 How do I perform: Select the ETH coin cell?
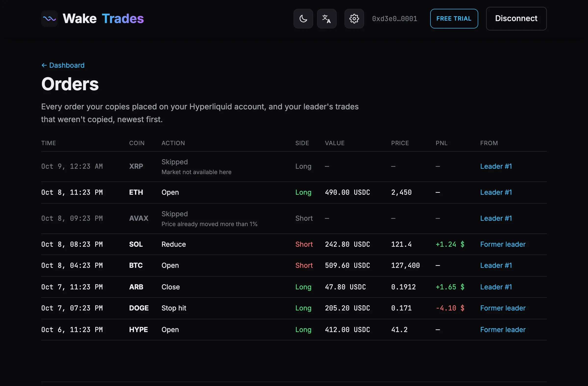136,192
